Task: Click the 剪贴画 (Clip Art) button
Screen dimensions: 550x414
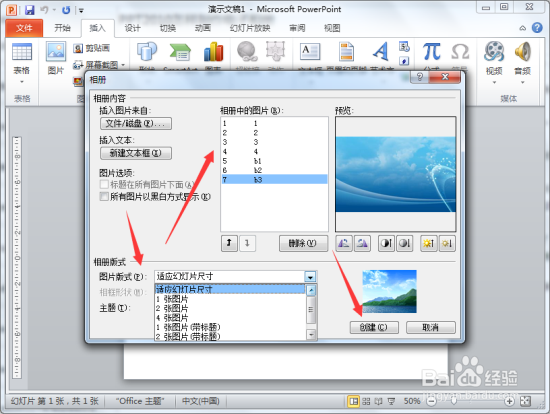Action: [92, 48]
